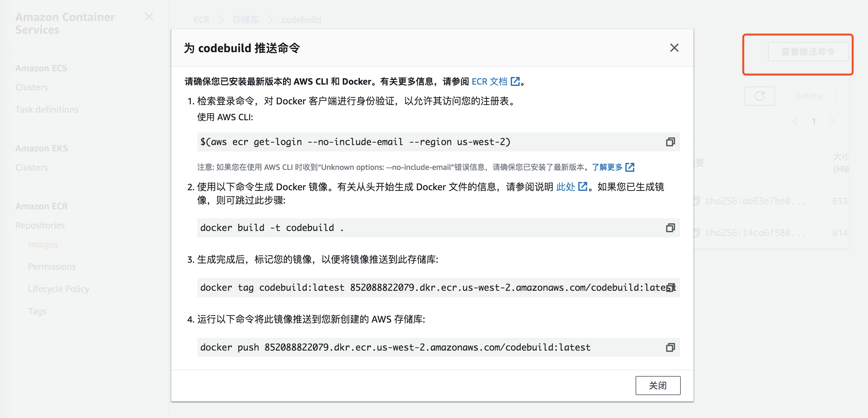Open Repositories under Amazon ECR

point(40,225)
